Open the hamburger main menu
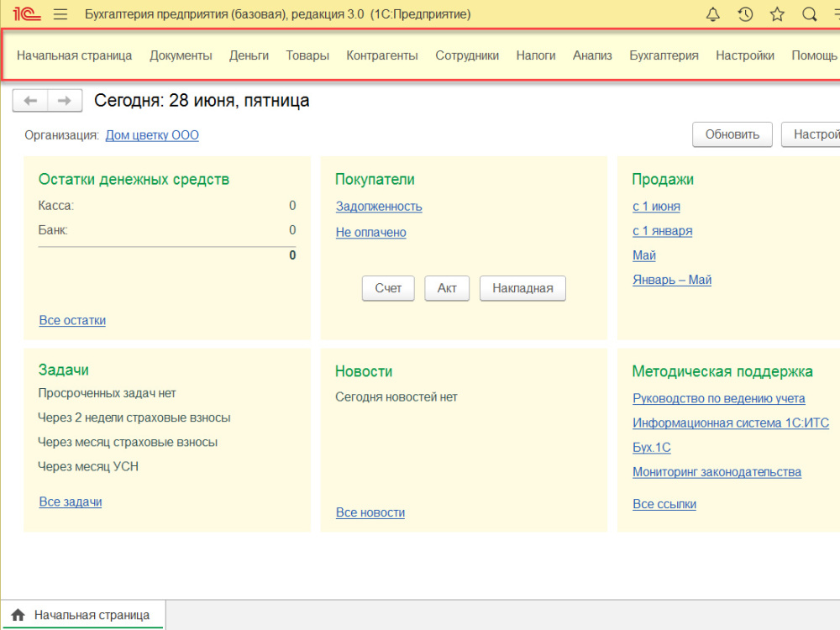 coord(60,14)
